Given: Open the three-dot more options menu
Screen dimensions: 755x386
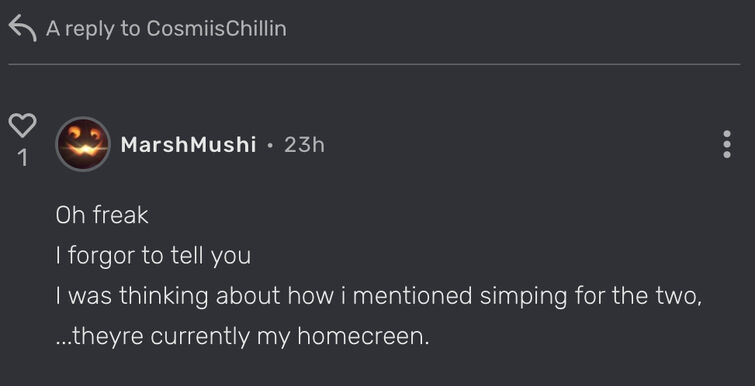Looking at the screenshot, I should [727, 144].
